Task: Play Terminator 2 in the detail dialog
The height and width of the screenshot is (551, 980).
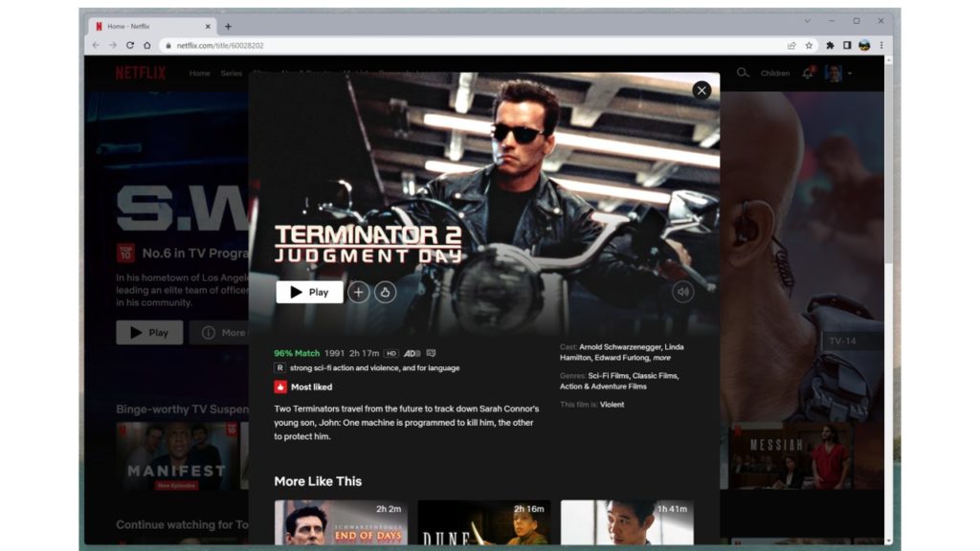Action: coord(309,292)
